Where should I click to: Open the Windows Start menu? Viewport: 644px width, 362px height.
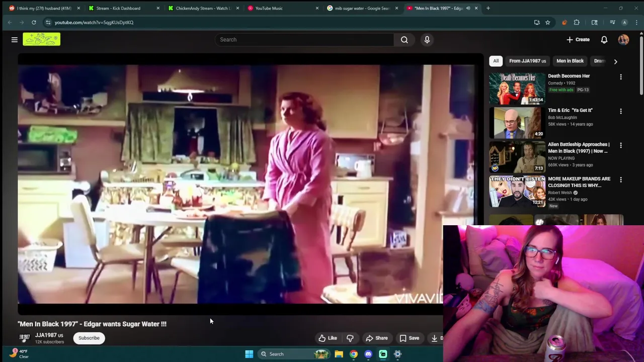[x=249, y=354]
